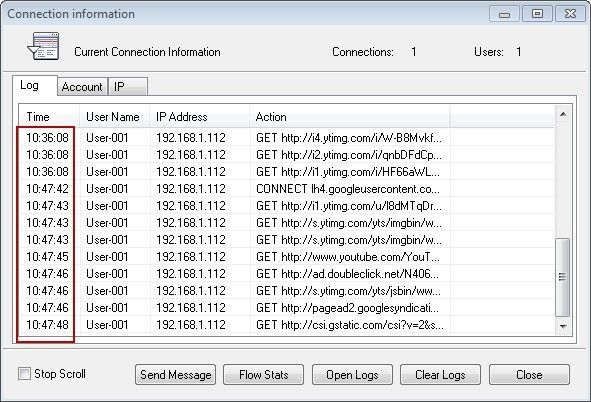Click the Connections count label
The height and width of the screenshot is (402, 591).
click(x=363, y=52)
